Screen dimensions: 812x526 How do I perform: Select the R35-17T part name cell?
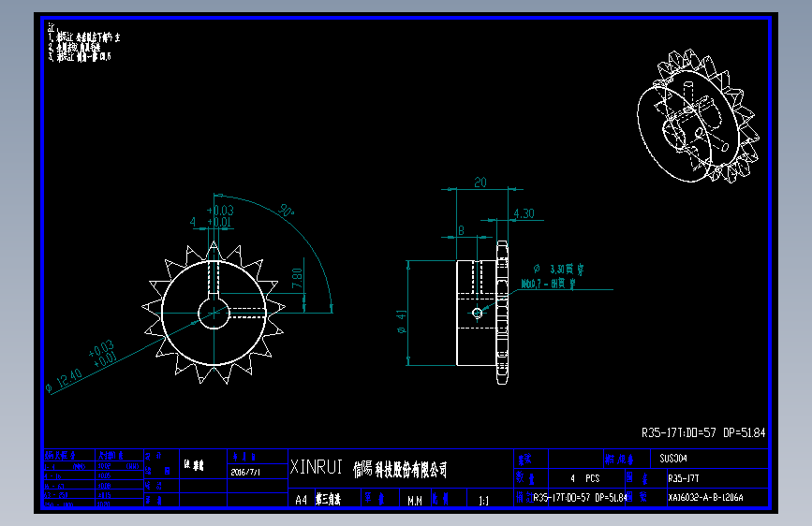click(x=683, y=478)
